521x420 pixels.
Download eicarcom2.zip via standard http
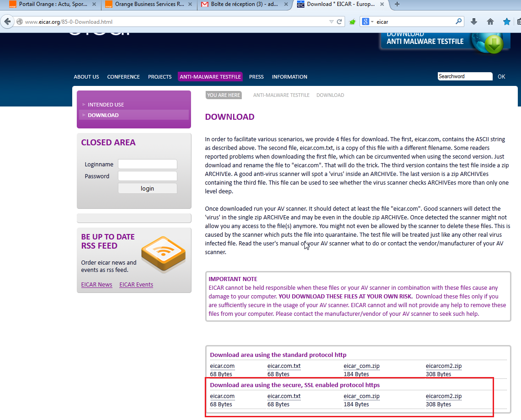[444, 366]
